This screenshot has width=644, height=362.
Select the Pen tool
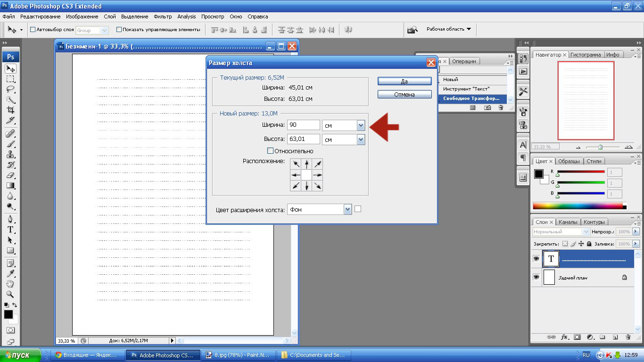pyautogui.click(x=10, y=219)
